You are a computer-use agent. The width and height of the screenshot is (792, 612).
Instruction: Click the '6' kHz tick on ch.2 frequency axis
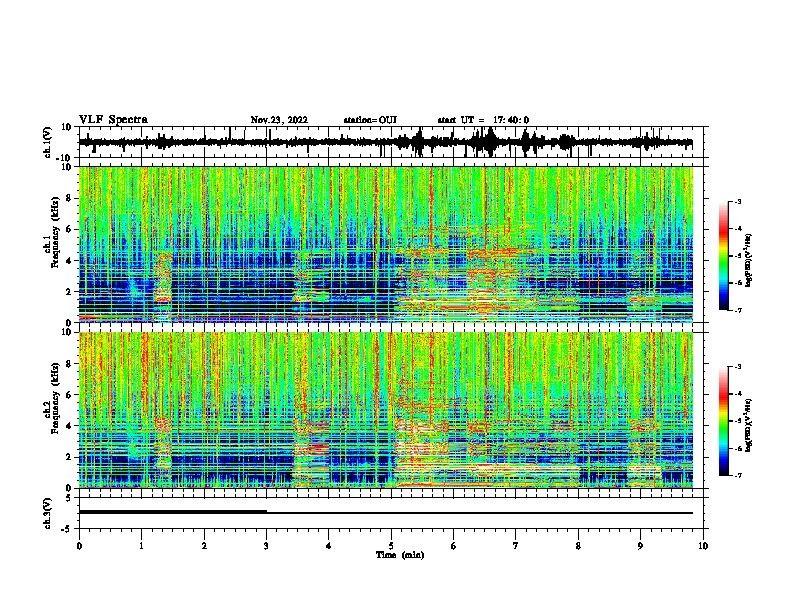tap(69, 395)
